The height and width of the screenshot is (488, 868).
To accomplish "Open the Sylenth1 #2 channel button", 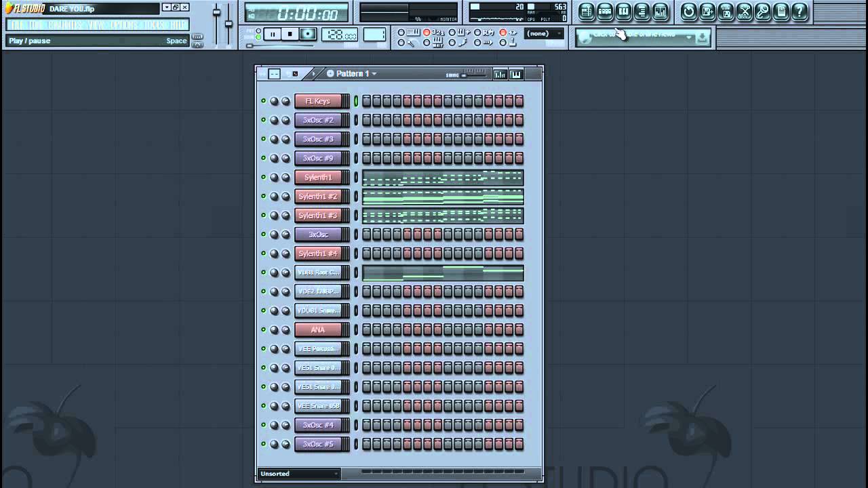I will [318, 197].
